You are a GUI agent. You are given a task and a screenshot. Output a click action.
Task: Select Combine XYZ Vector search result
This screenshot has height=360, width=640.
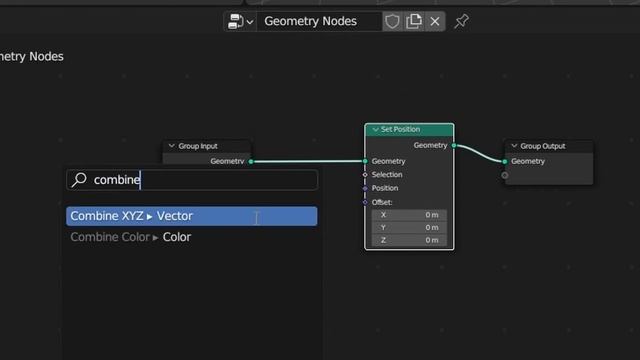(192, 216)
